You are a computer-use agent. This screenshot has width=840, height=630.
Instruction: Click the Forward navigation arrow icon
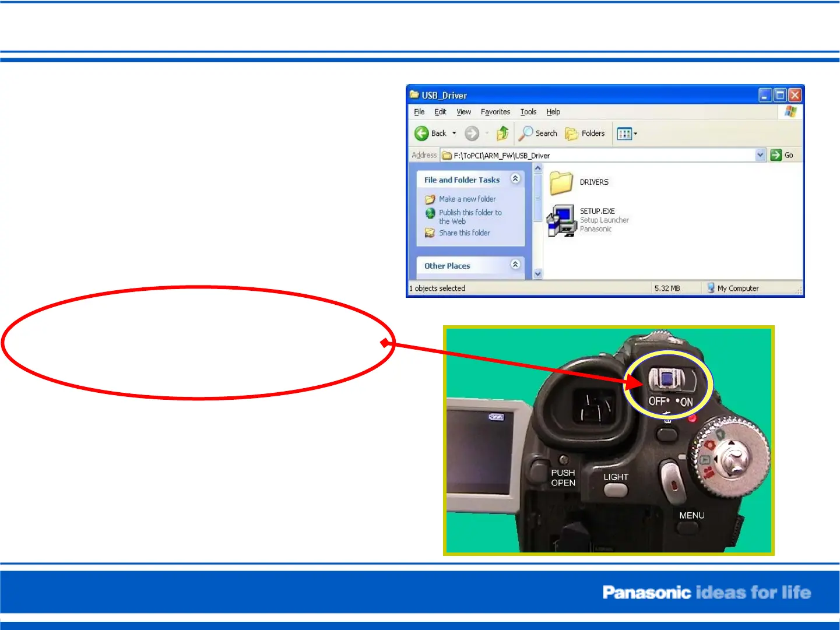click(472, 133)
